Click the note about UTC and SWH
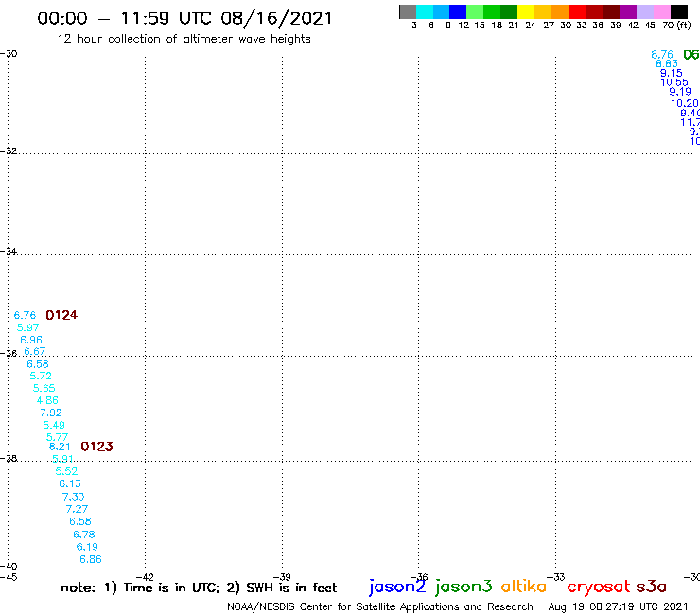The width and height of the screenshot is (700, 615). point(199,588)
